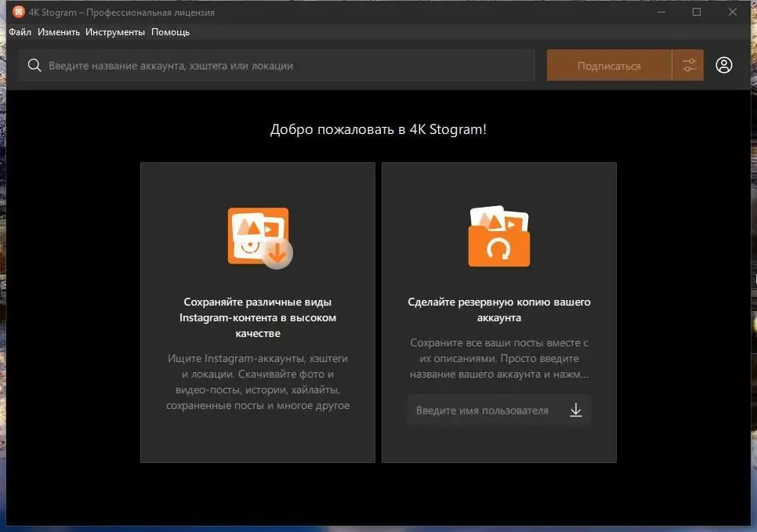Open subscription settings sliders icon

coord(689,65)
